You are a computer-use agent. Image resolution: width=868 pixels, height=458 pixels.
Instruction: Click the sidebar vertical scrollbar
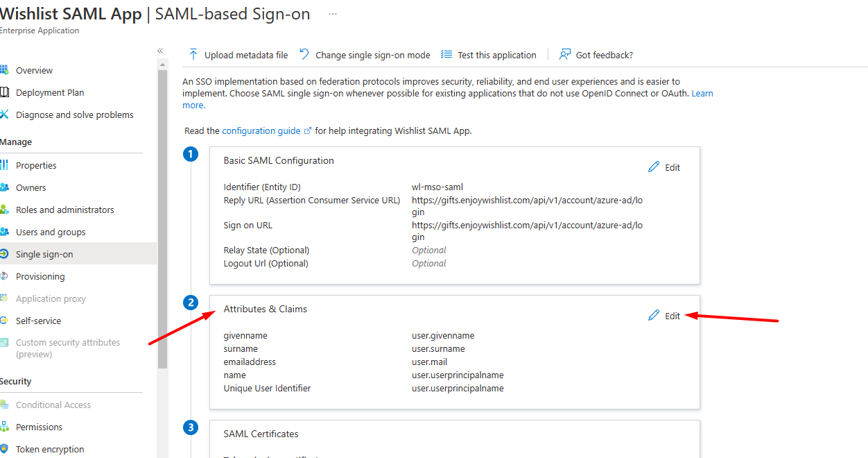[x=162, y=219]
